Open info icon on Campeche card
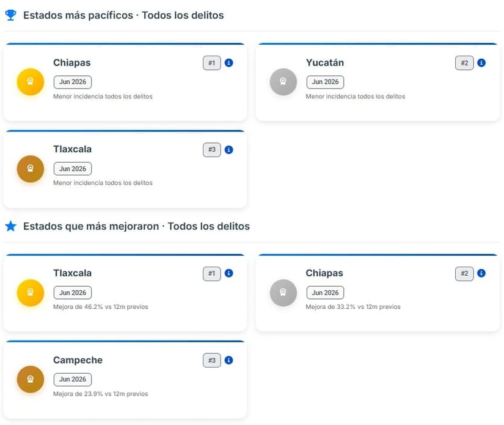The height and width of the screenshot is (425, 504). tap(228, 360)
